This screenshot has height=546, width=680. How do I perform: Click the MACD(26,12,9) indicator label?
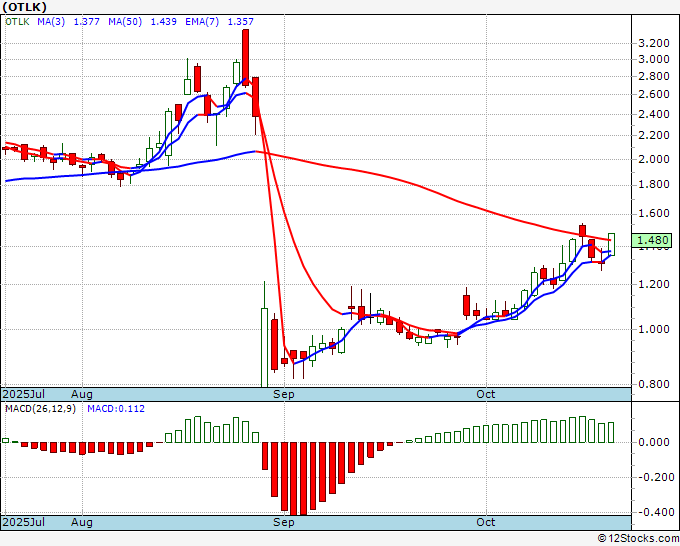40,409
